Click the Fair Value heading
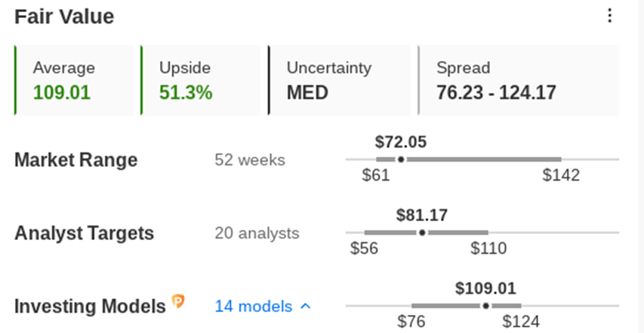The width and height of the screenshot is (644, 333). pyautogui.click(x=64, y=17)
